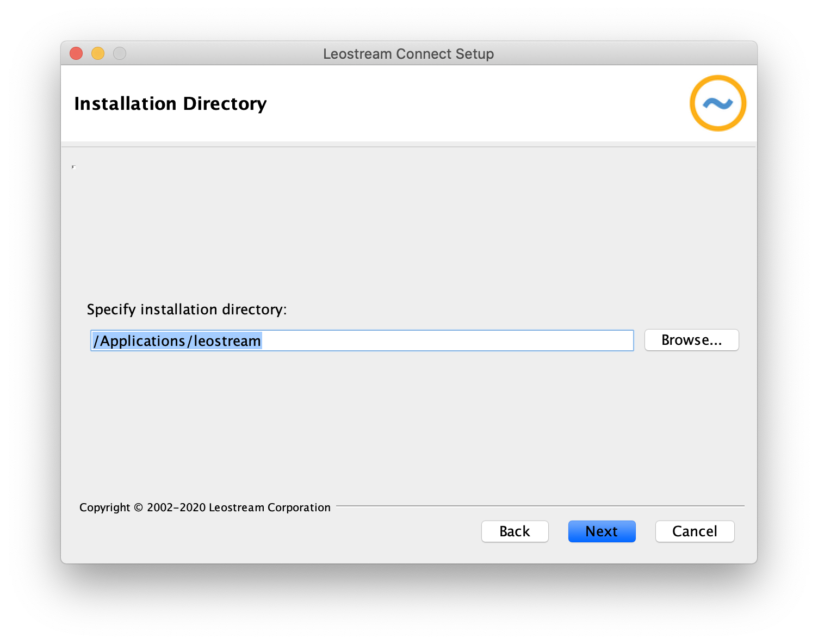Click the Leostream Corporation copyright text

coord(205,507)
